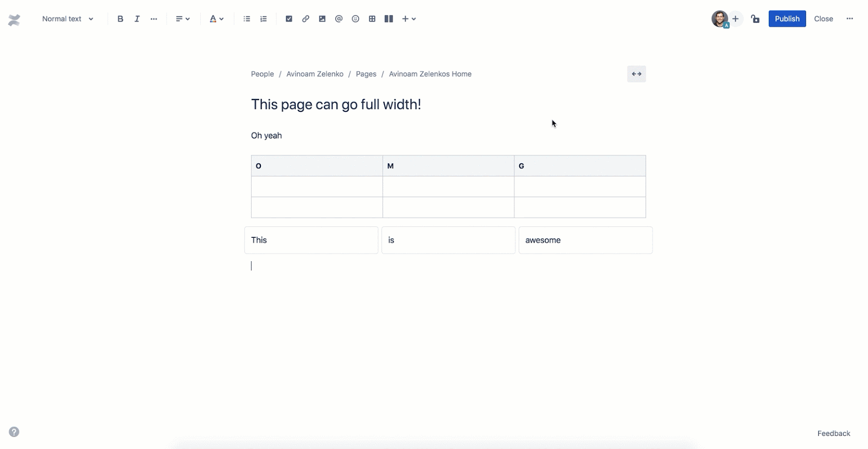The height and width of the screenshot is (449, 868).
Task: Click the layout column containing 'is'
Action: [x=449, y=240]
